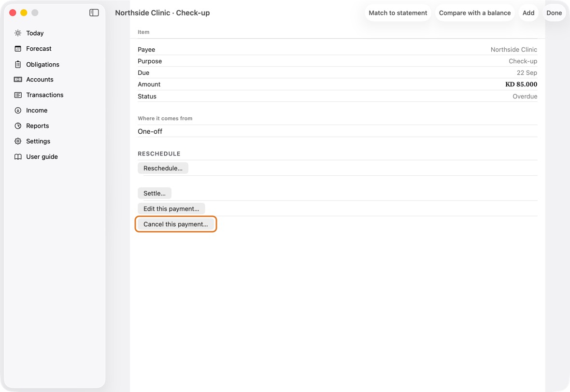Toggle the sidebar visibility icon
This screenshot has height=392, width=570.
(x=94, y=13)
